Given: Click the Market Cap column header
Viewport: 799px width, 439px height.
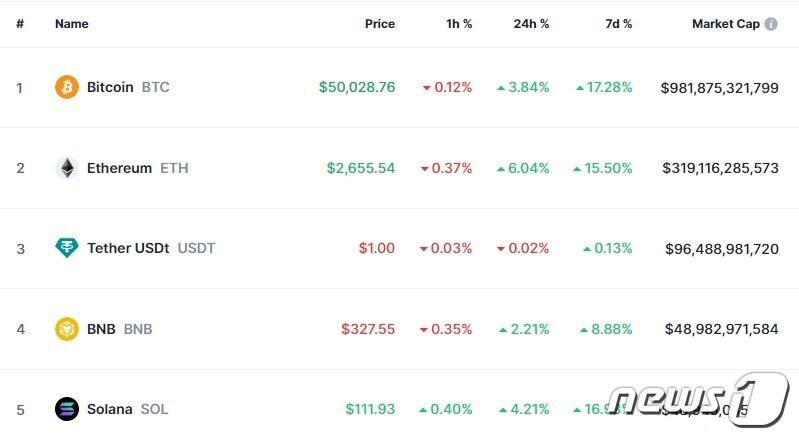Looking at the screenshot, I should tap(725, 24).
